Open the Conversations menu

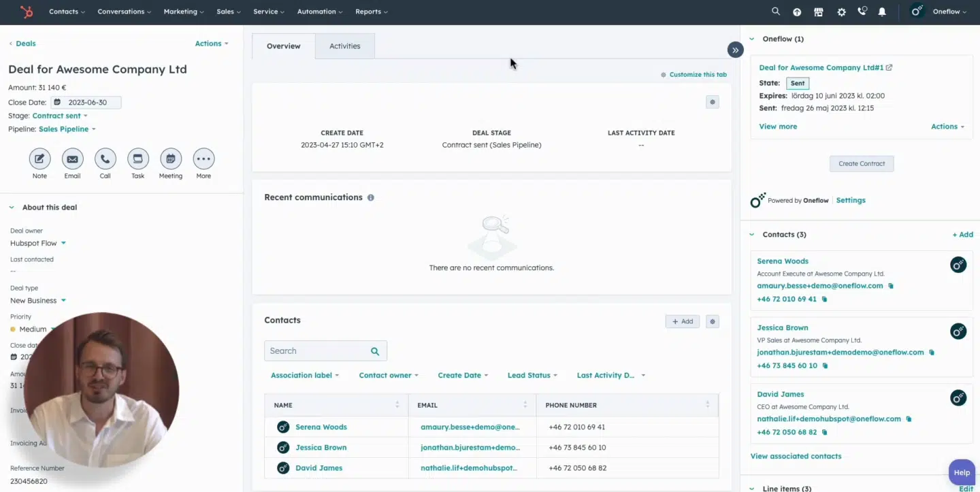click(x=124, y=12)
